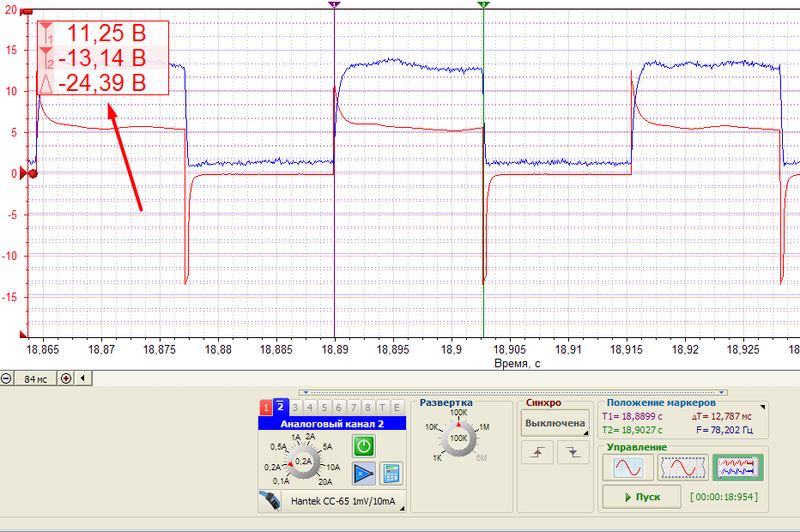Open the calculator icon for channel 2
The height and width of the screenshot is (532, 800).
pyautogui.click(x=391, y=474)
